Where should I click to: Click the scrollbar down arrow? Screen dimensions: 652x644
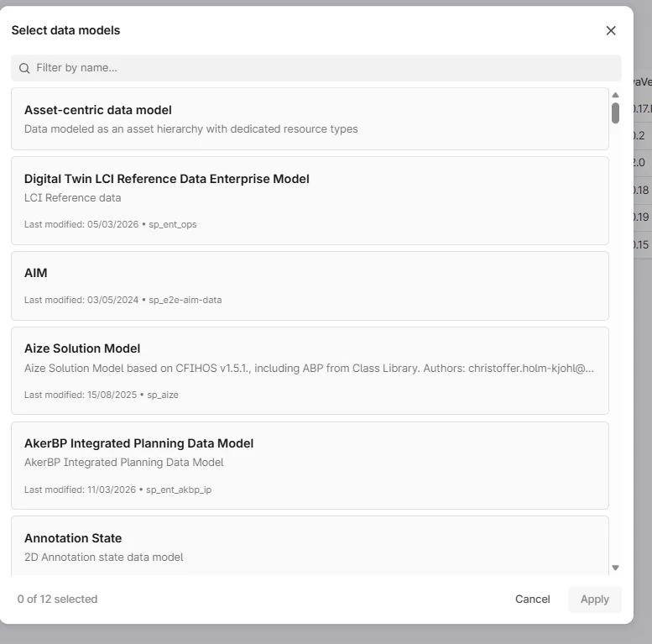[615, 568]
